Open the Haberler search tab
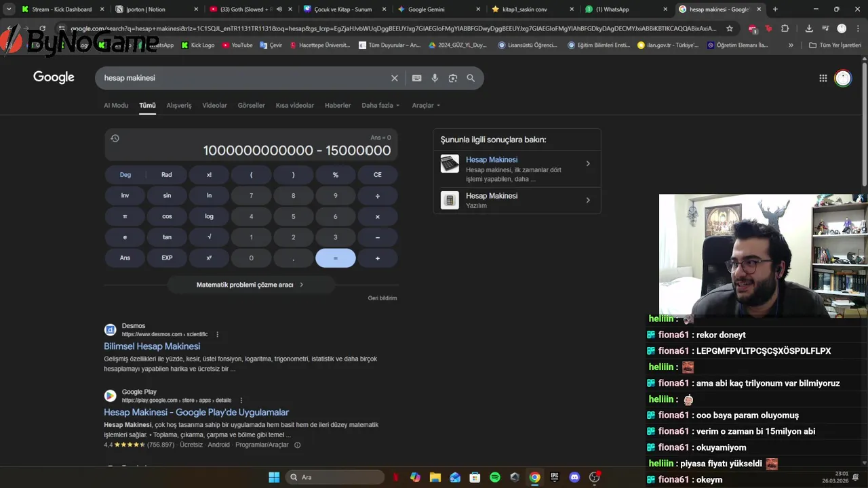This screenshot has width=868, height=488. pyautogui.click(x=338, y=106)
